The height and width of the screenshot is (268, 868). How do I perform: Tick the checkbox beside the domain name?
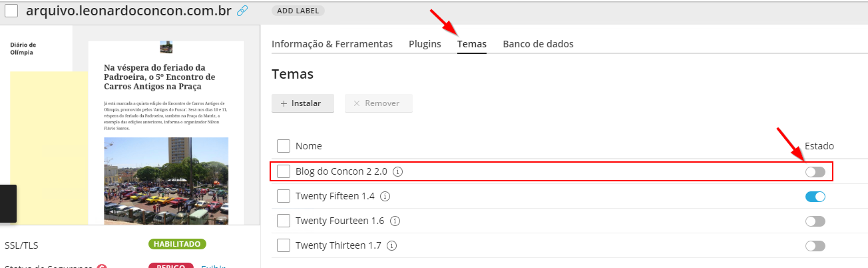11,11
